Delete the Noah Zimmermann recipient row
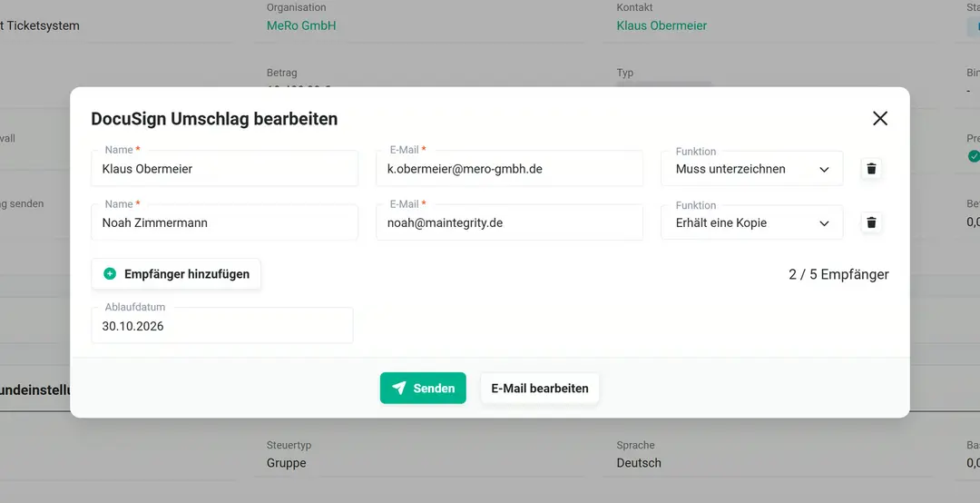The height and width of the screenshot is (503, 980). click(x=871, y=222)
